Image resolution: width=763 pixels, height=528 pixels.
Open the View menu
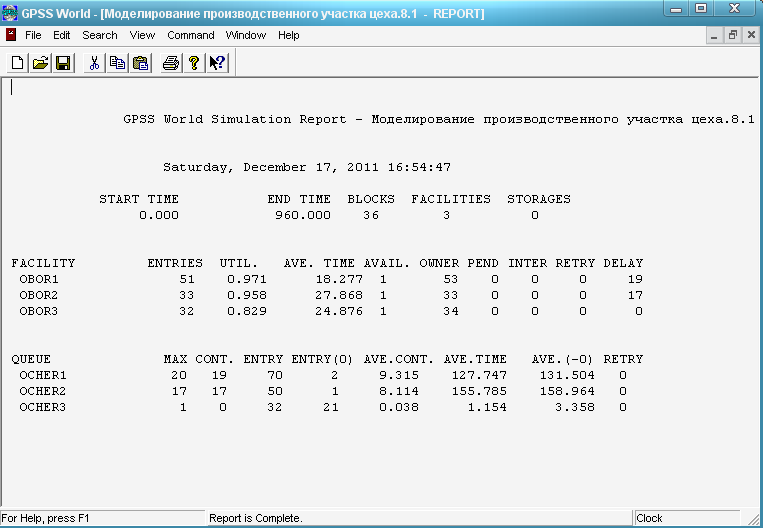[142, 35]
